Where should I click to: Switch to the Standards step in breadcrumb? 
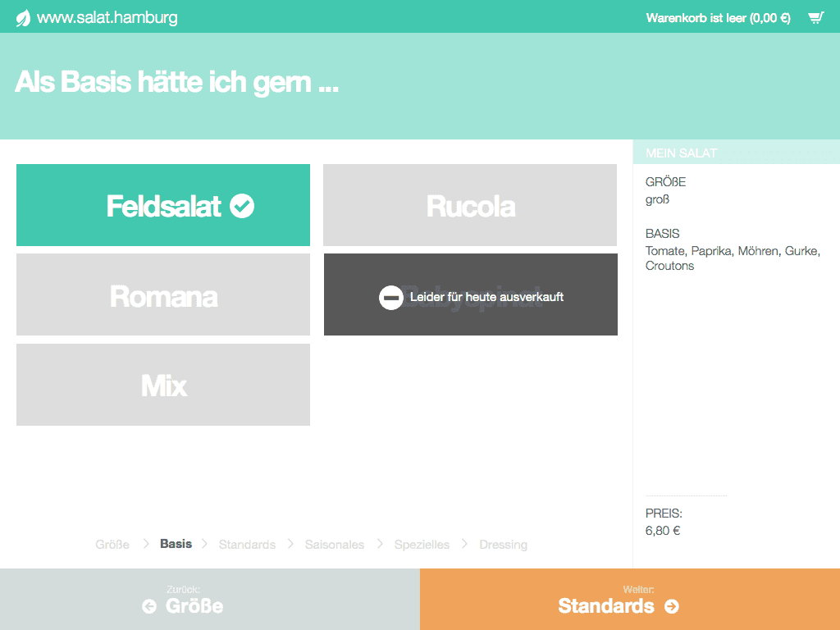pos(247,544)
